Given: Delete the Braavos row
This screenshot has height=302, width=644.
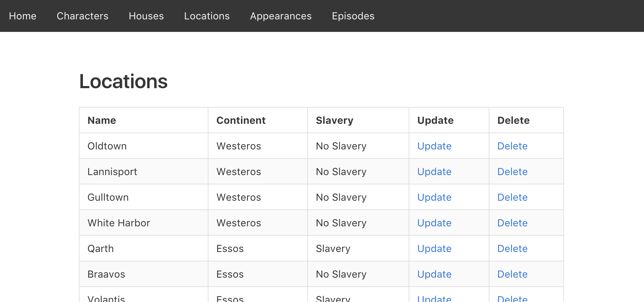Looking at the screenshot, I should coord(512,274).
